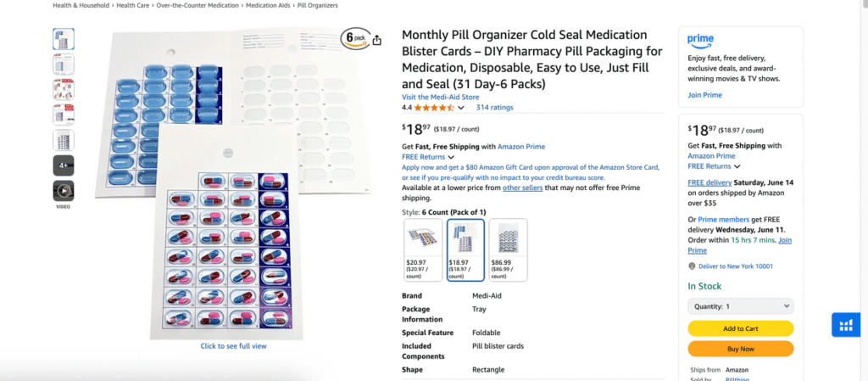
Task: Play the product VIDEO thumbnail
Action: (64, 190)
